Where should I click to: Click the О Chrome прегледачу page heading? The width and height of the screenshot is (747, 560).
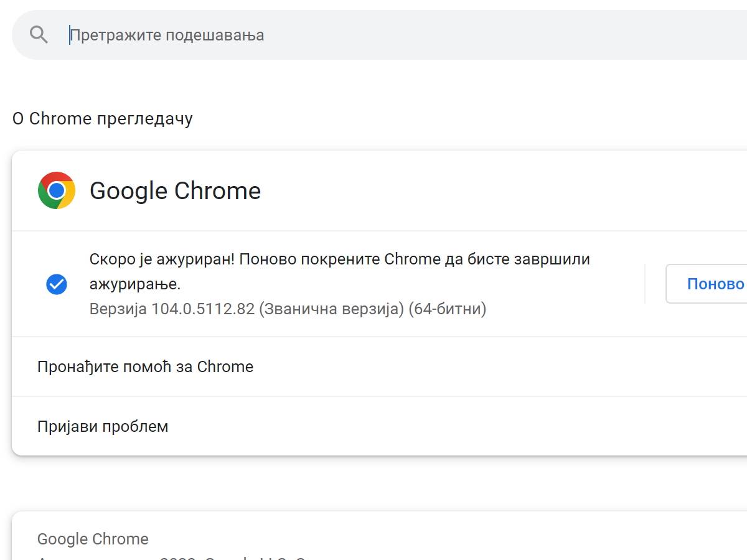(103, 118)
